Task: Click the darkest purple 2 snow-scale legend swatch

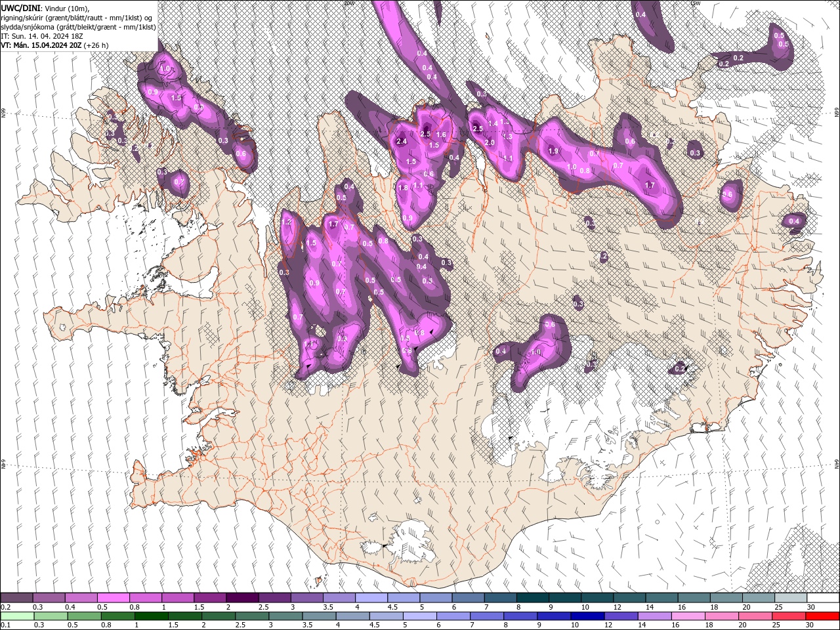Action: click(241, 598)
